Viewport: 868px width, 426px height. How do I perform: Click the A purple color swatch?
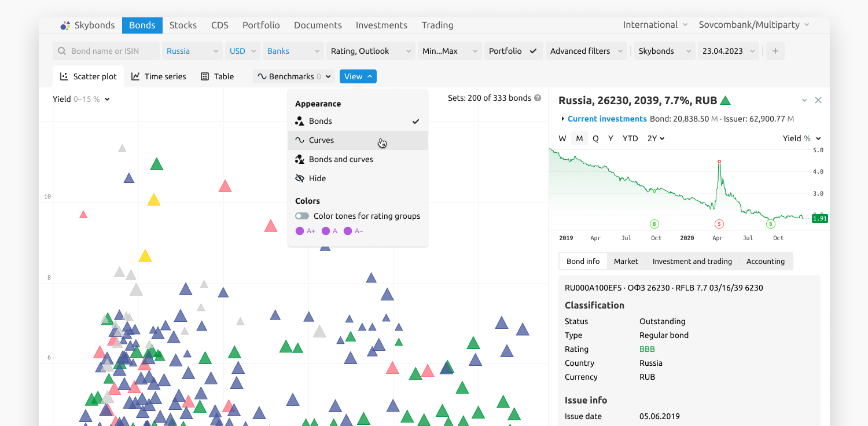point(326,231)
